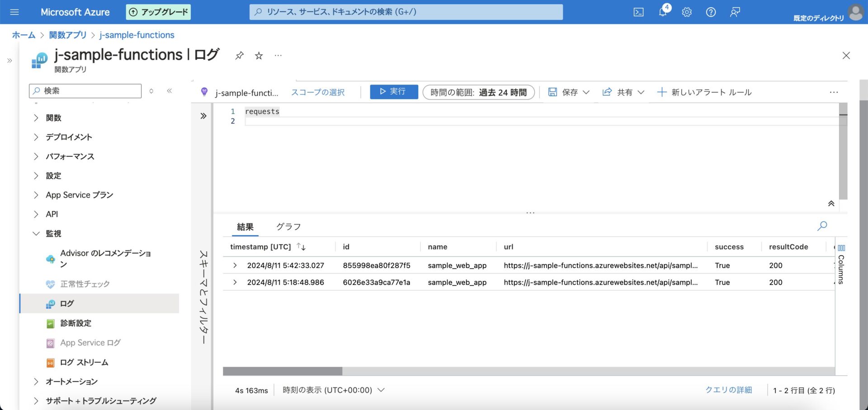Open the help menu icon
This screenshot has height=410, width=868.
pos(711,12)
